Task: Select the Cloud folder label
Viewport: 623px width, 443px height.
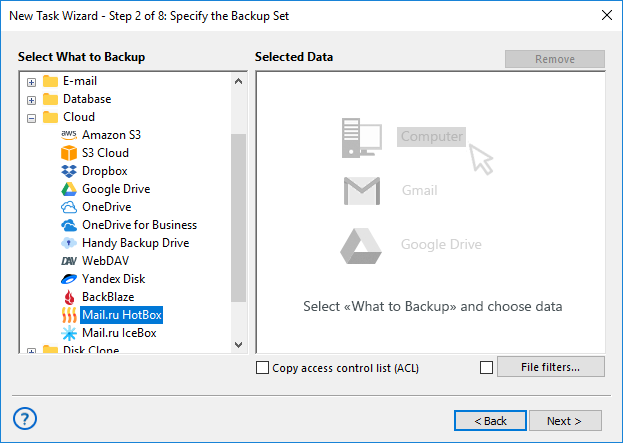Action: point(79,117)
